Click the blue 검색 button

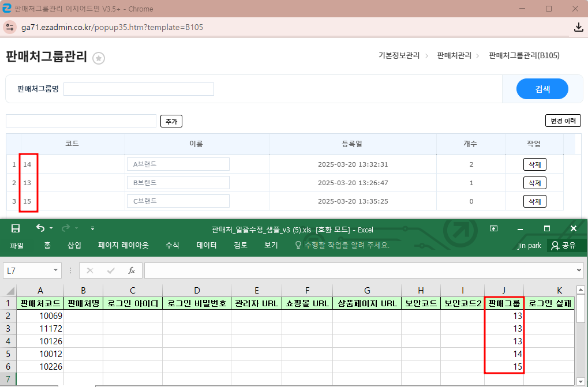coord(542,89)
